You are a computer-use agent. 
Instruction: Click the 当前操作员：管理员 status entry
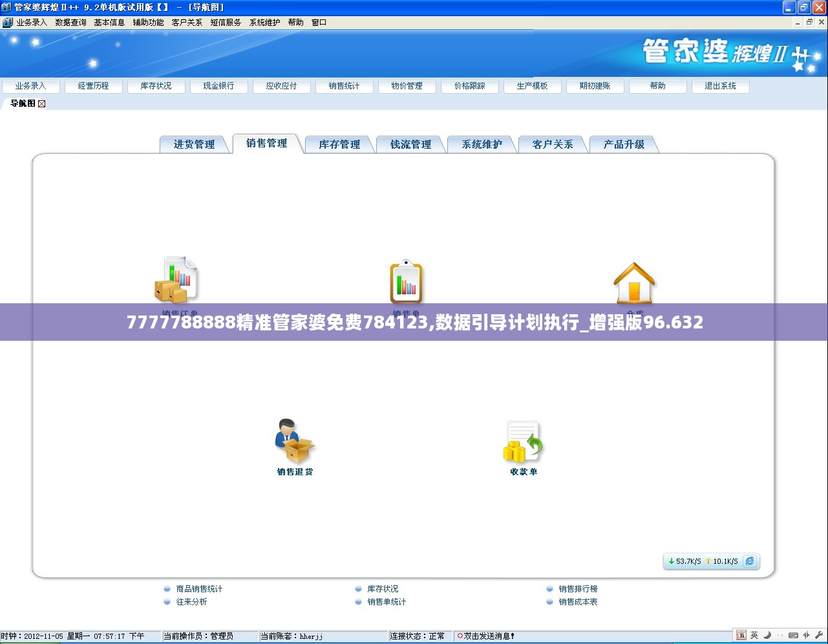pyautogui.click(x=198, y=636)
